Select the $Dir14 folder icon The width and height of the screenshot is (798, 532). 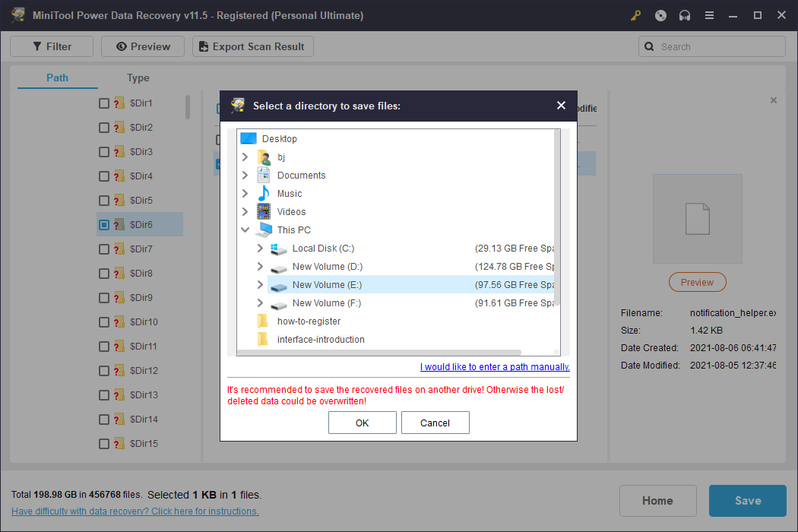click(x=119, y=420)
